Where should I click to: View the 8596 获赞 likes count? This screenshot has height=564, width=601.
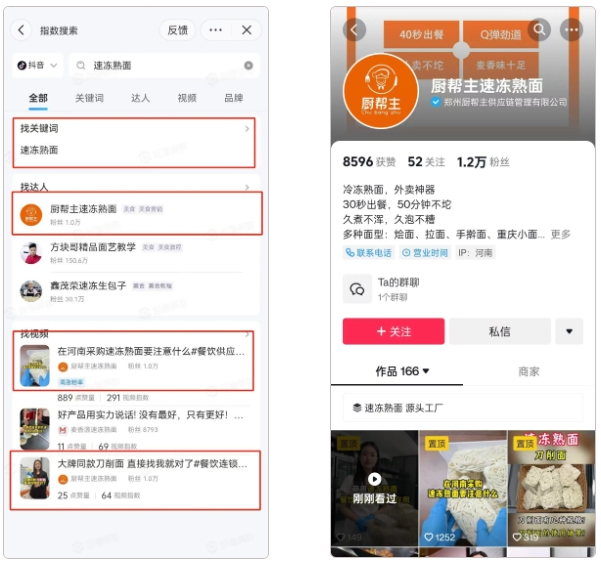click(x=369, y=162)
